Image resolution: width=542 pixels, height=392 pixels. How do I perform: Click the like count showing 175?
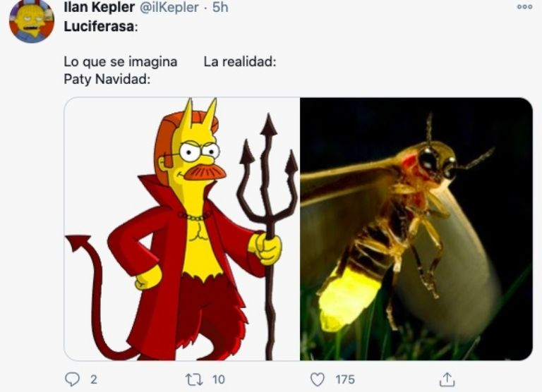[x=345, y=379]
